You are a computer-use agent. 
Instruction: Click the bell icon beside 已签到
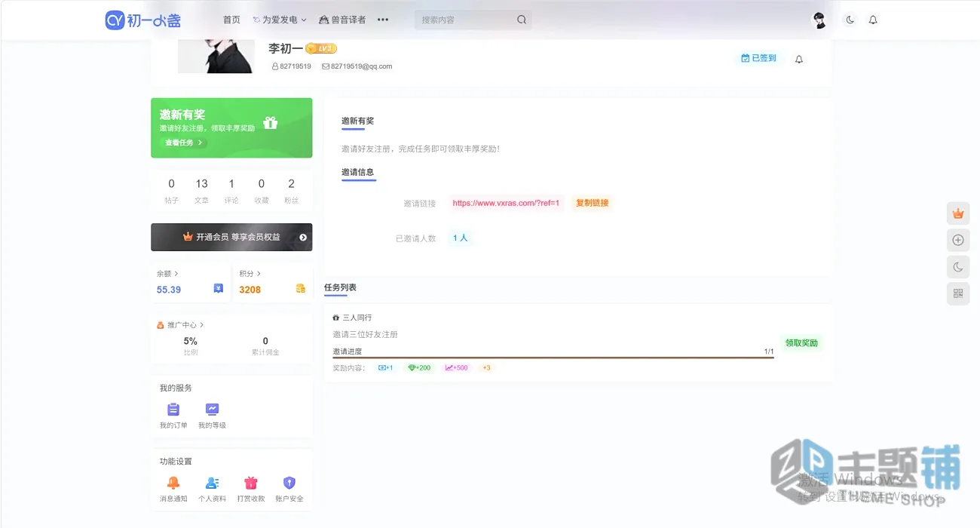coord(799,59)
